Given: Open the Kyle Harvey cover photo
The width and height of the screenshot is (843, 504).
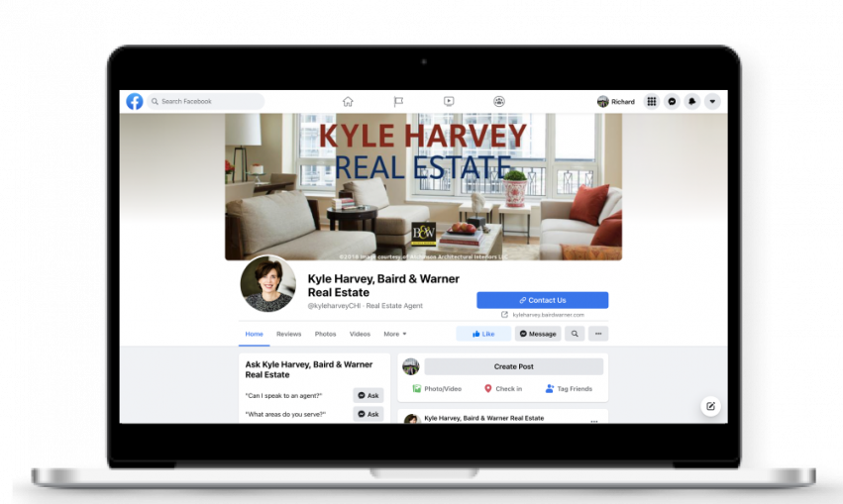Looking at the screenshot, I should tap(423, 186).
